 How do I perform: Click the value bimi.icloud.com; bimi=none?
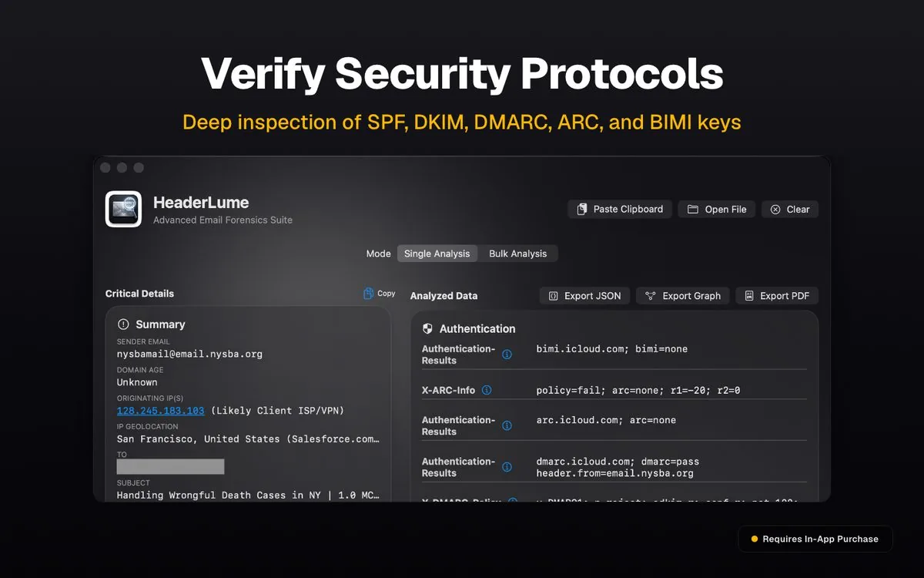[x=612, y=349]
